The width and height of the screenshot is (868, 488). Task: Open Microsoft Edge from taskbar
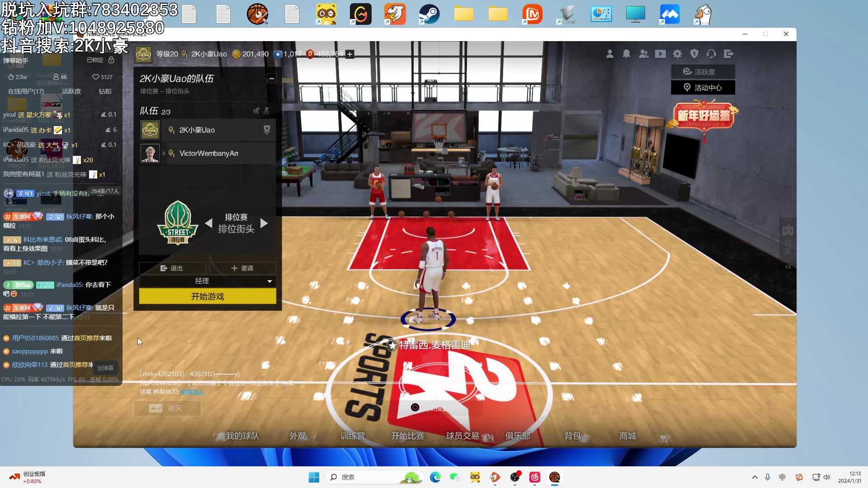pyautogui.click(x=435, y=477)
